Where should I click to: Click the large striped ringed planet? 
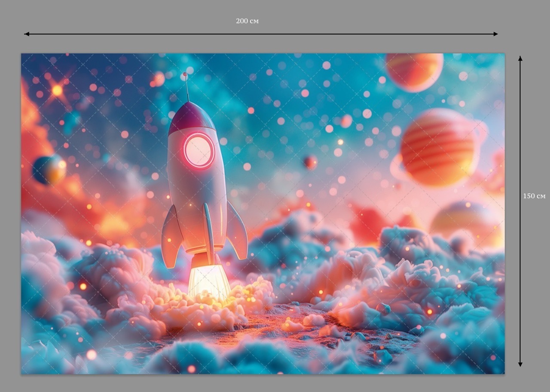438,147
